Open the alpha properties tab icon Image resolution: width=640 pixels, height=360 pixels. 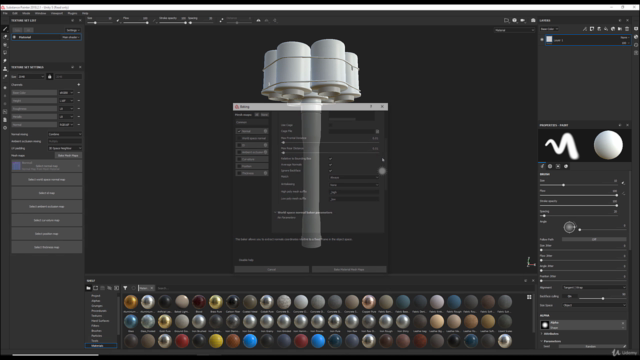pos(550,166)
